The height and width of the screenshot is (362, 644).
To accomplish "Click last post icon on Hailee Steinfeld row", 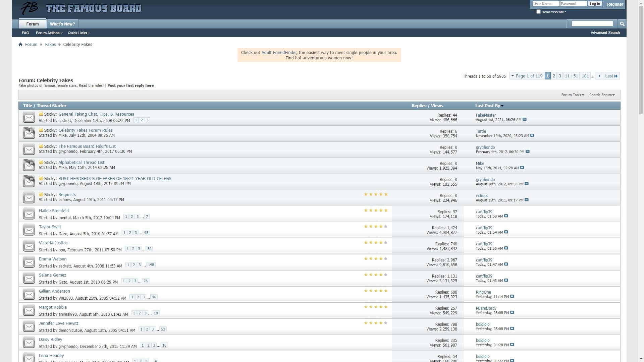I will [506, 216].
